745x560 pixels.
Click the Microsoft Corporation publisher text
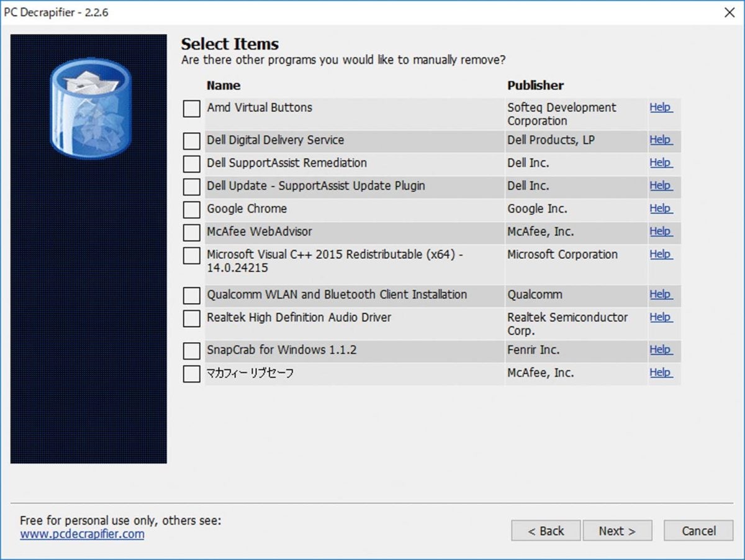tap(562, 255)
